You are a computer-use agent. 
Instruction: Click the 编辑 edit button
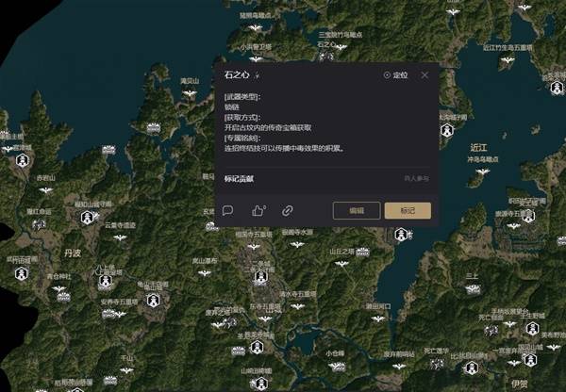[357, 210]
